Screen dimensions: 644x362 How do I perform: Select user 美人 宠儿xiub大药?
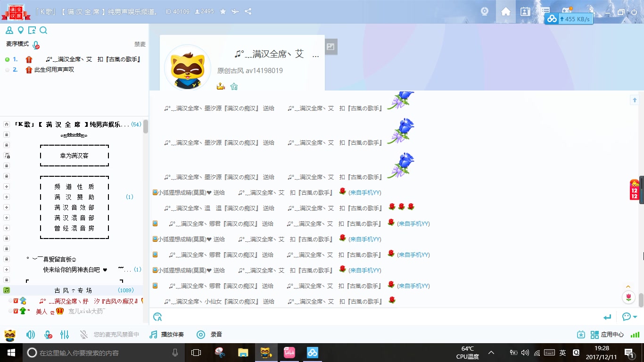(x=71, y=311)
